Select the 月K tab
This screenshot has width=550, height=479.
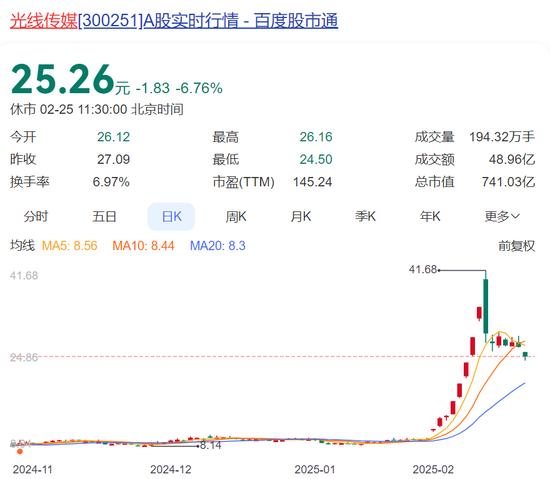(x=301, y=216)
